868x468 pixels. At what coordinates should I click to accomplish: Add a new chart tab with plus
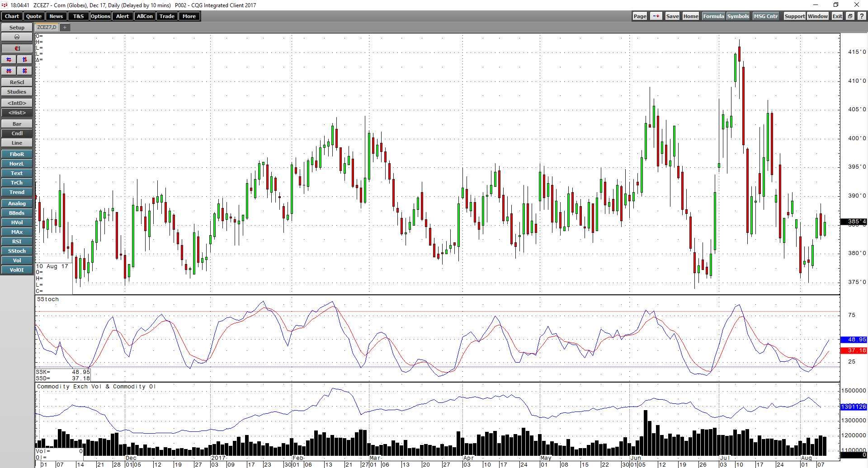click(65, 28)
